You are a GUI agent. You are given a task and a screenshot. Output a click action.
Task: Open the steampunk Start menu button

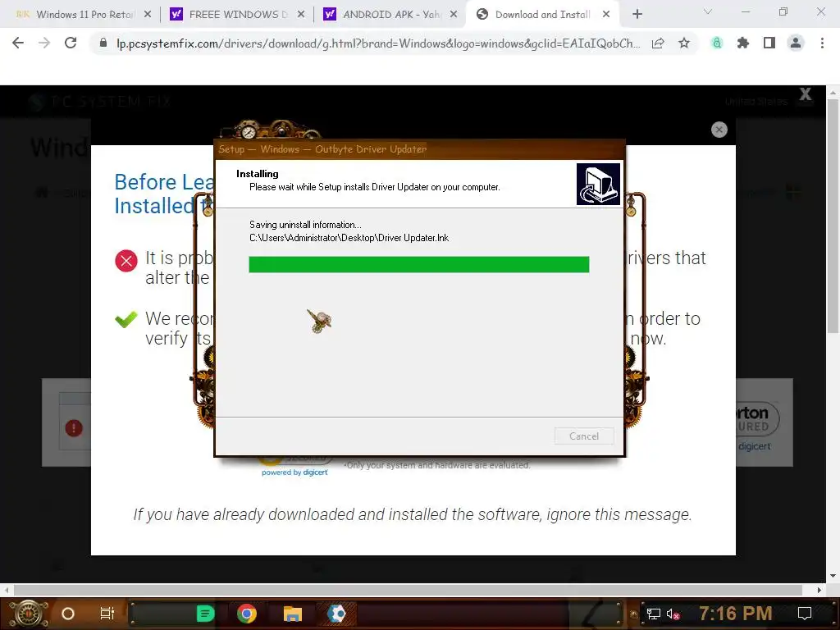(29, 614)
